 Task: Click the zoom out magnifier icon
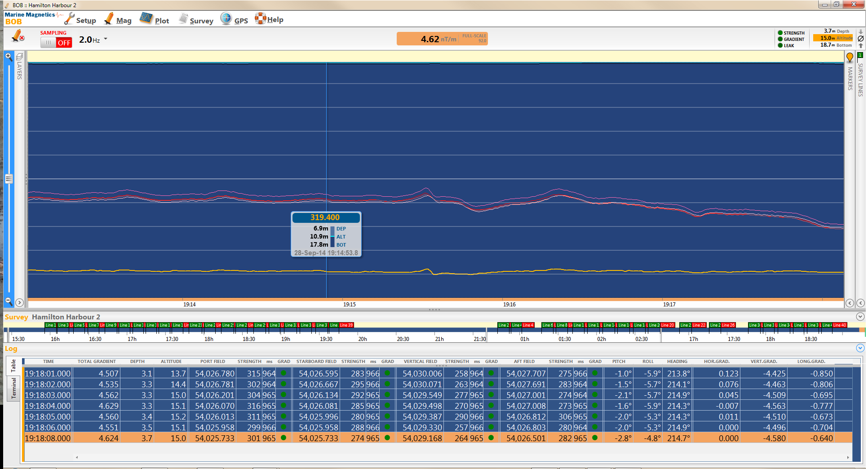coord(9,301)
